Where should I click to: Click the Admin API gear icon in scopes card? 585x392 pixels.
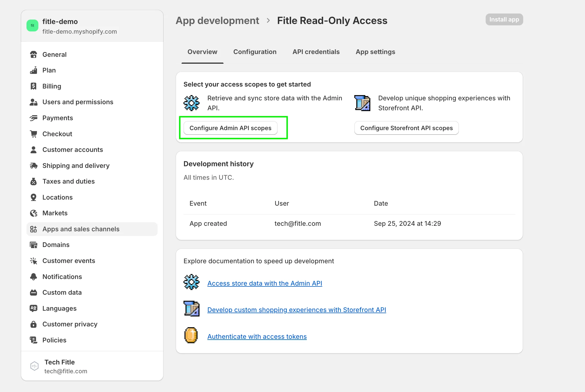coord(191,103)
